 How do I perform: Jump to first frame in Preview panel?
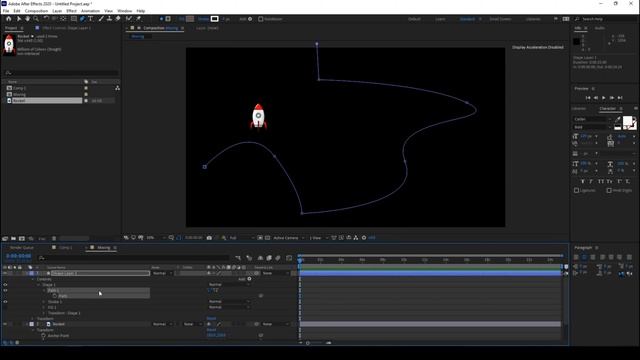pyautogui.click(x=588, y=98)
